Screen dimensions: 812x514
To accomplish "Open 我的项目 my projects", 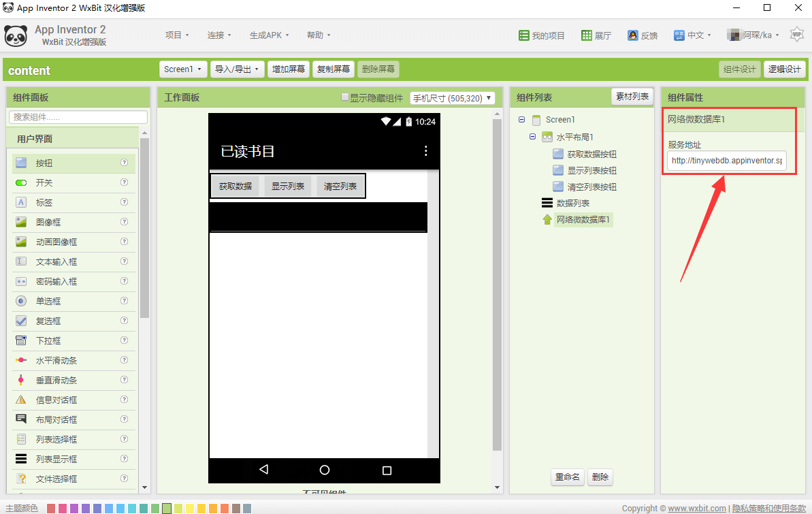I will (542, 35).
